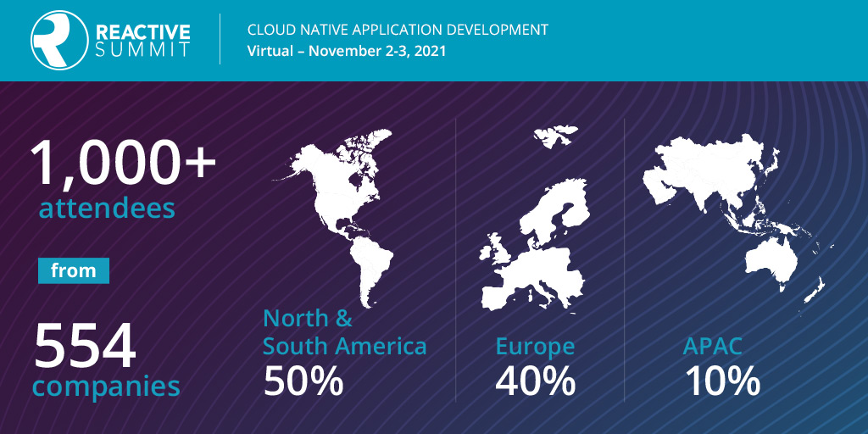Click the REACTIVE SUMMIT wordmark text

[142, 40]
